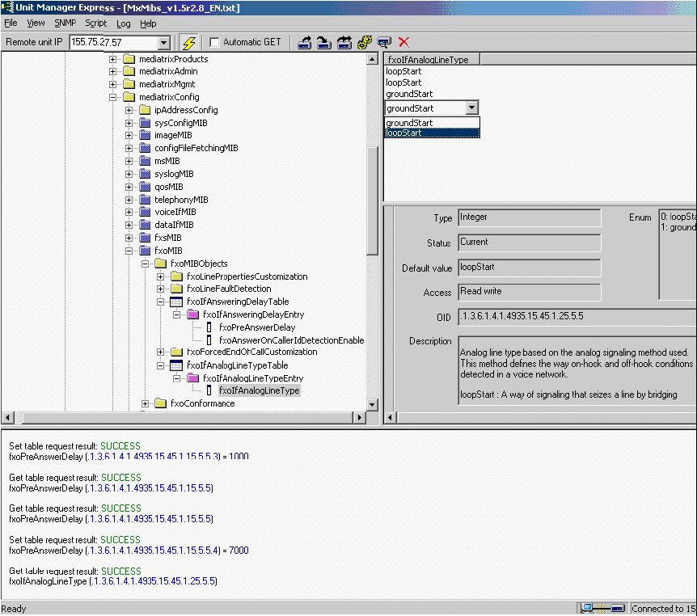Expand the fxsMIB node

coord(129,238)
